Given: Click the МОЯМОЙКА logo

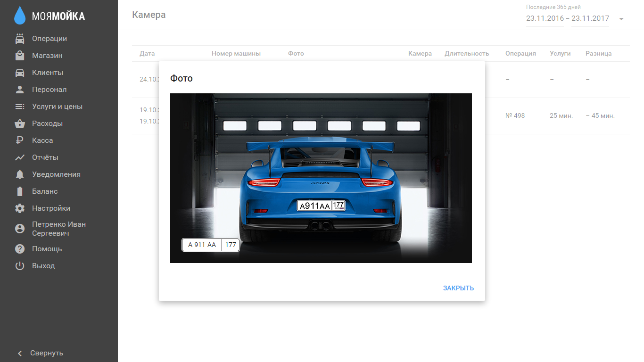Looking at the screenshot, I should [50, 16].
